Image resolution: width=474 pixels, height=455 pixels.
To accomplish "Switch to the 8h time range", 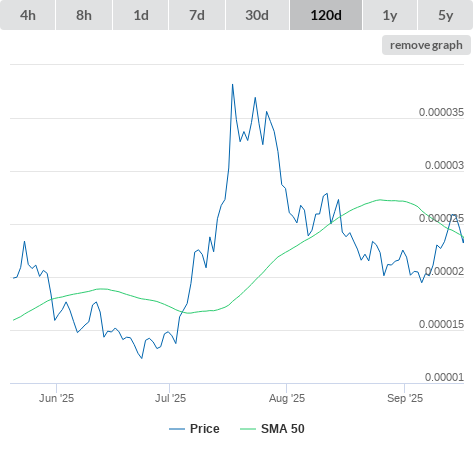I will click(84, 15).
